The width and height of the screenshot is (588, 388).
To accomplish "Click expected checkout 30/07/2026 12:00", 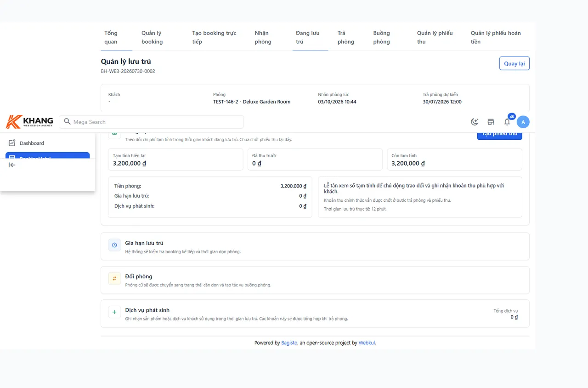I will (x=442, y=102).
